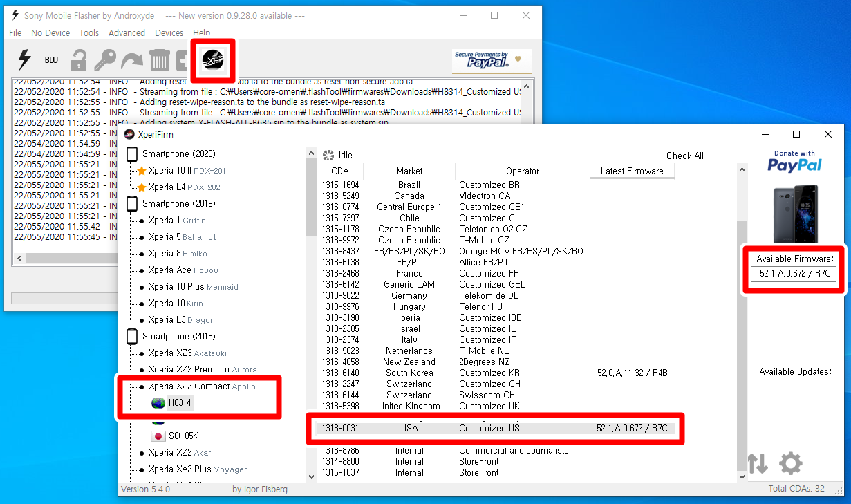The image size is (851, 504).
Task: Open the No Device menu
Action: point(50,32)
